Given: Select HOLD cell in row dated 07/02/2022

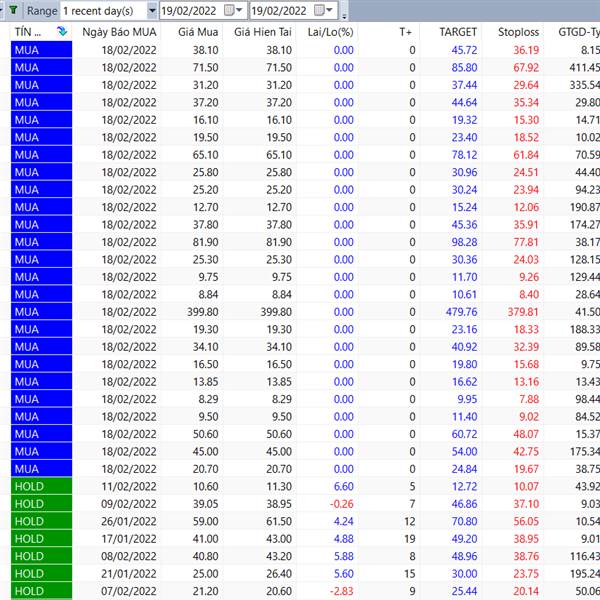Looking at the screenshot, I should pos(41,591).
